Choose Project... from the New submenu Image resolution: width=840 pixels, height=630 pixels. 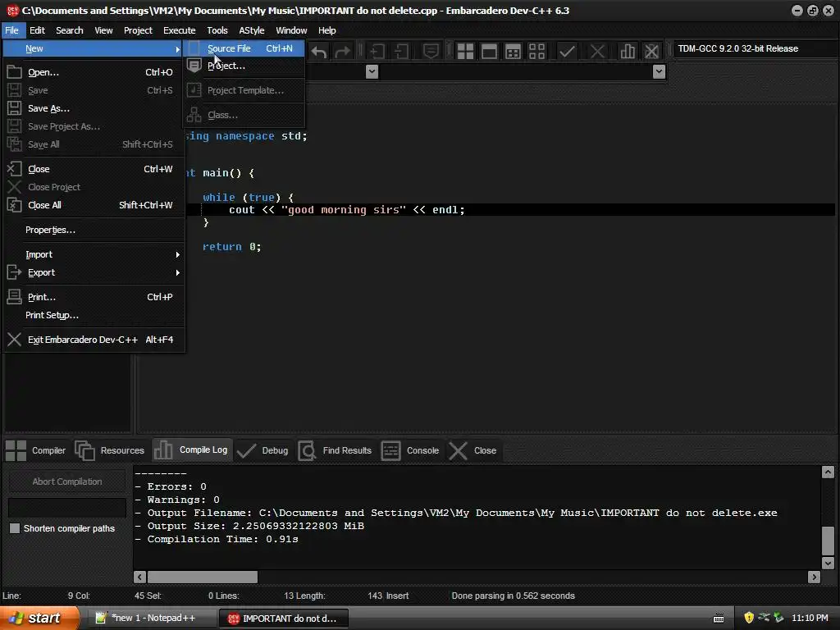click(x=244, y=66)
